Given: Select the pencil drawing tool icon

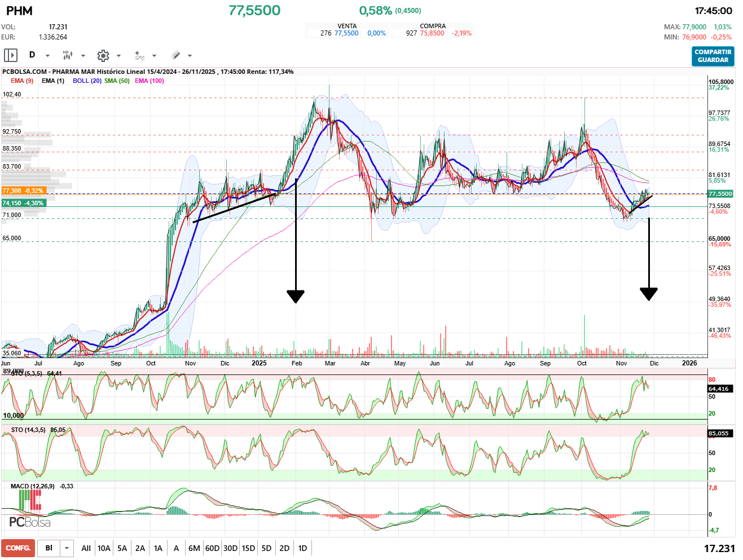Looking at the screenshot, I should click(x=175, y=55).
